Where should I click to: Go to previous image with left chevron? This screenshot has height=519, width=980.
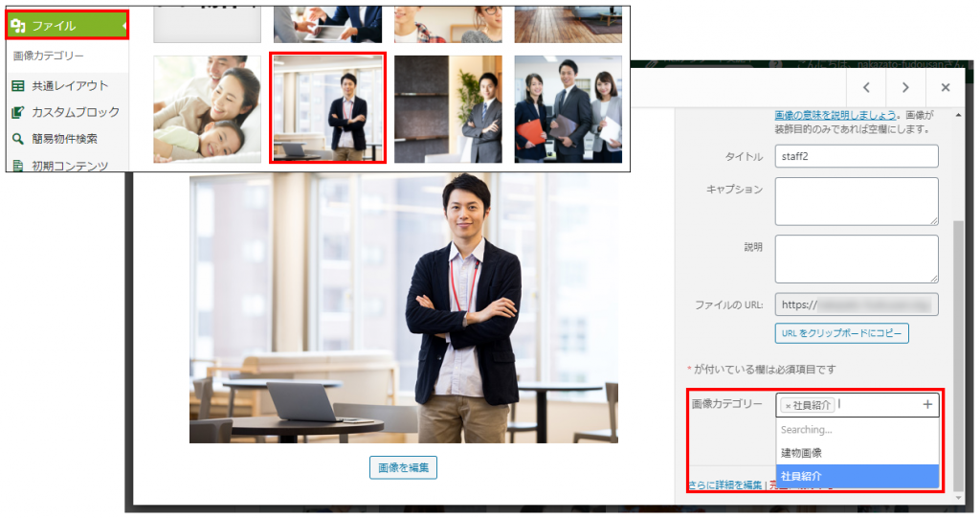tap(864, 87)
